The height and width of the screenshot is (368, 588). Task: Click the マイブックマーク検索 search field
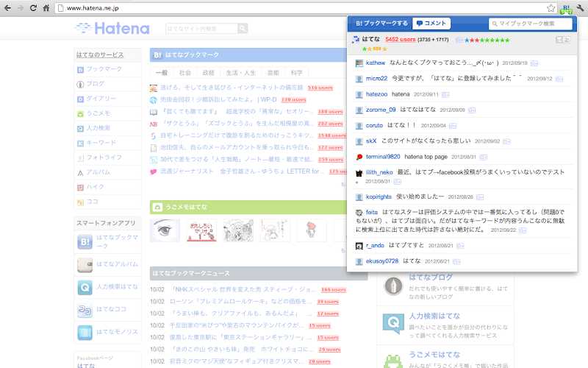[530, 24]
